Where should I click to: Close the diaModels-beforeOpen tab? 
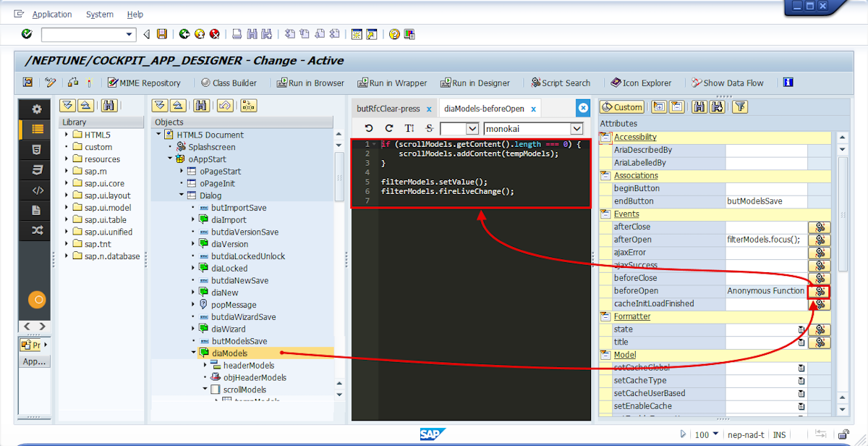point(533,109)
